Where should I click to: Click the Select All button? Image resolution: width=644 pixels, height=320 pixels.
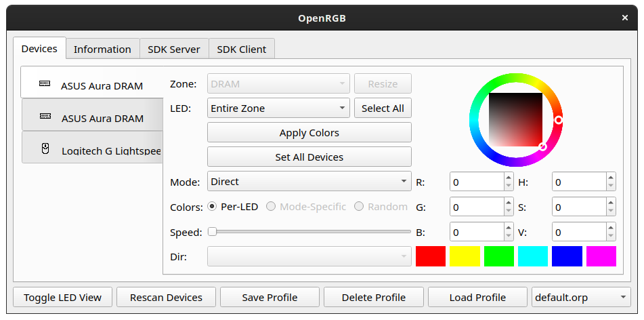tap(383, 108)
